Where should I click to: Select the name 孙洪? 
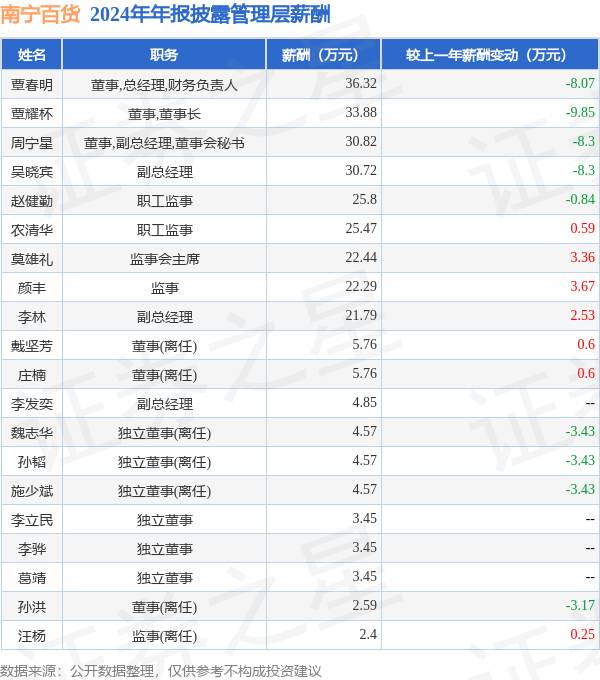32,607
